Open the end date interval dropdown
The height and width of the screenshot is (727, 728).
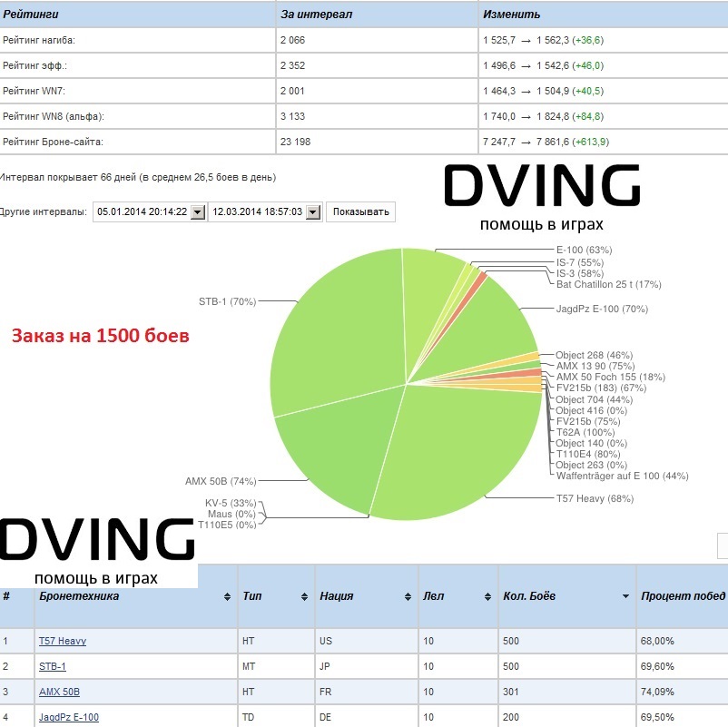click(313, 211)
